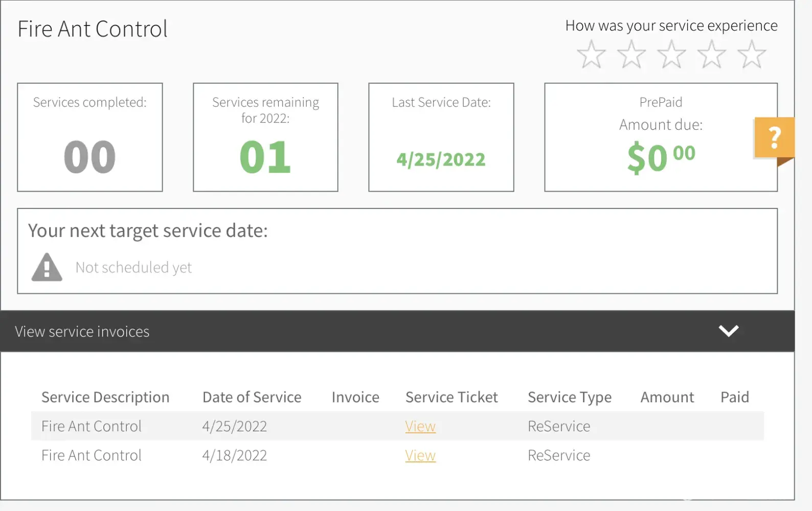Viewport: 812px width, 511px height.
Task: Rate service two stars
Action: click(631, 54)
